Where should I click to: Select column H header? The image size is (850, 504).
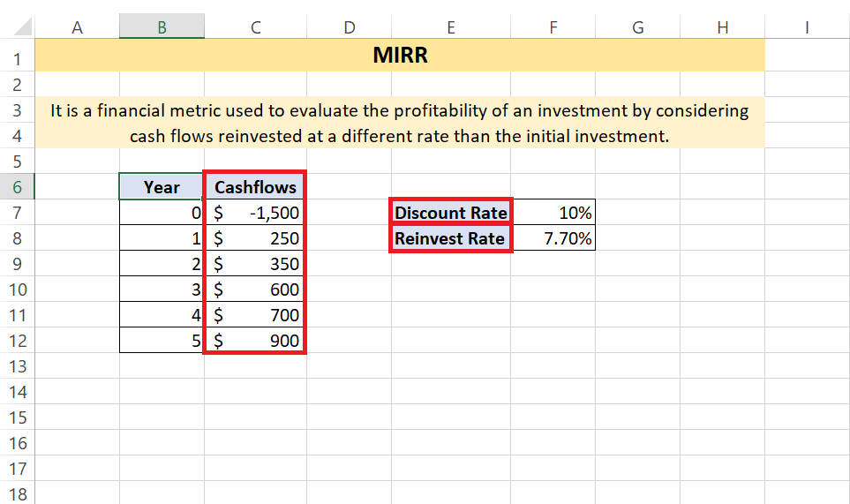pyautogui.click(x=723, y=26)
